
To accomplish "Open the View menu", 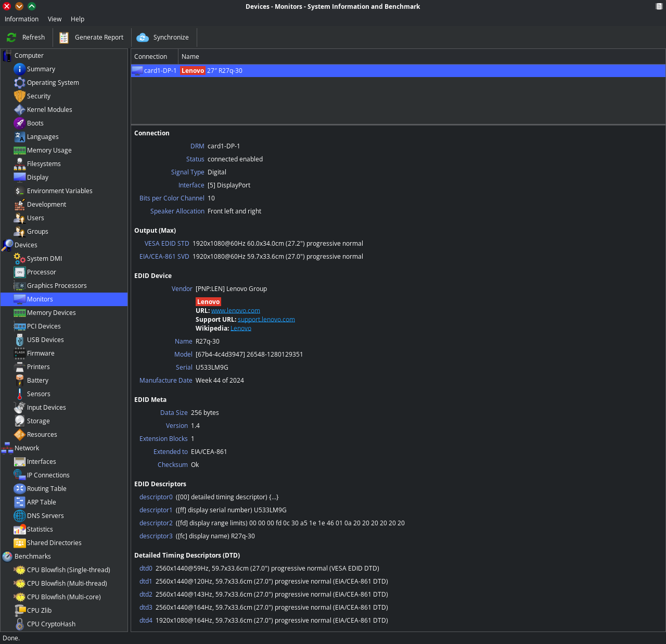I will (x=54, y=19).
